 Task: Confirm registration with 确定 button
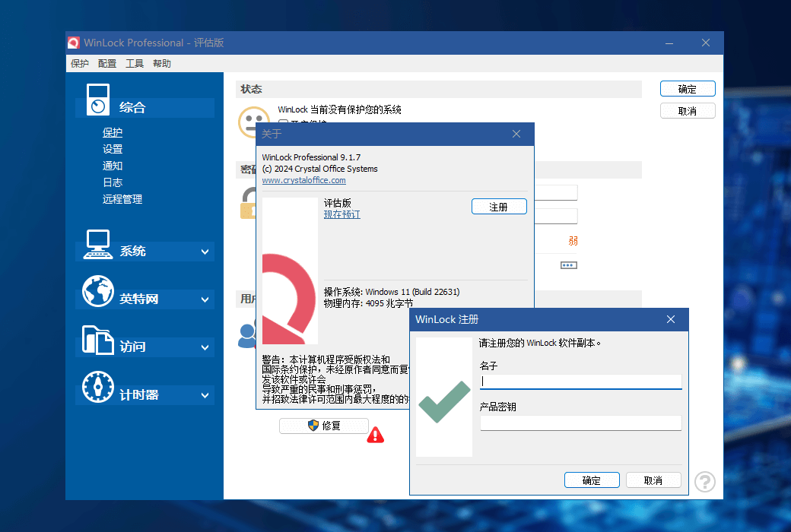[592, 480]
